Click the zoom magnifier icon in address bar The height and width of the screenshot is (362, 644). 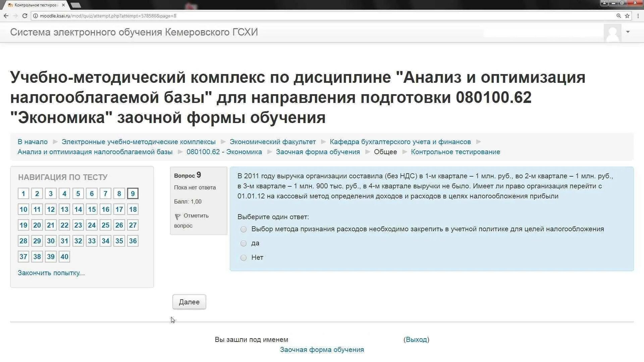tap(619, 16)
